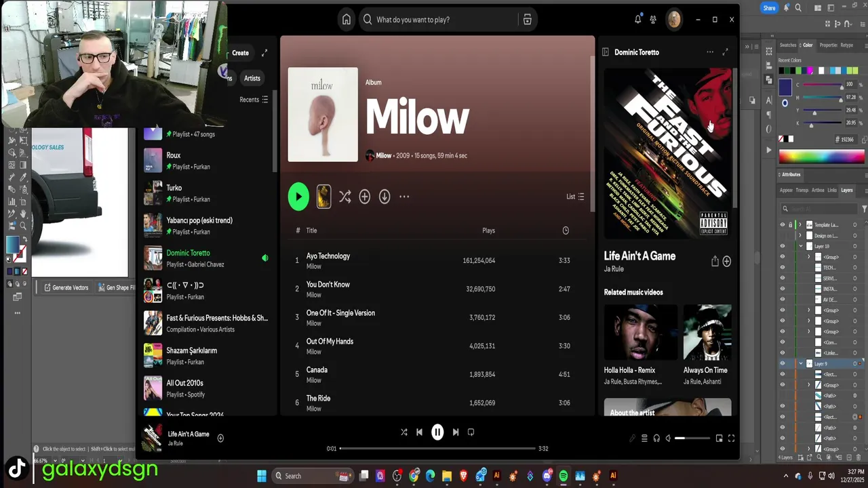Screen dimensions: 868x488
Task: Open more options for the Milow album
Action: point(404,197)
